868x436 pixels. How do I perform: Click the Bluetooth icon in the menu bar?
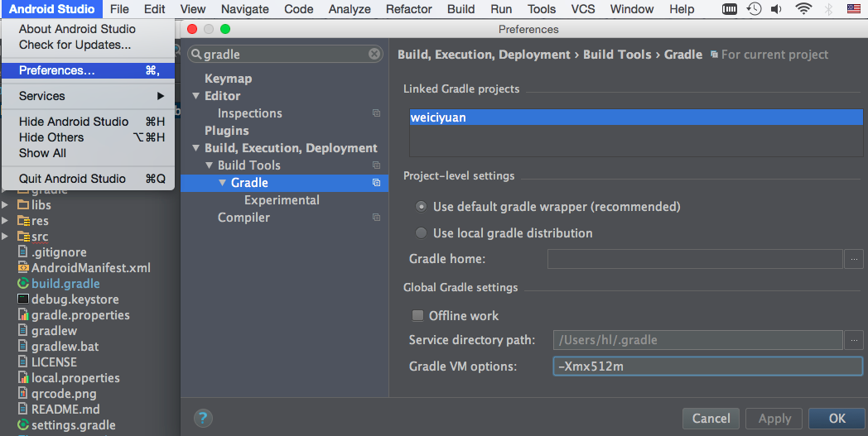click(829, 9)
